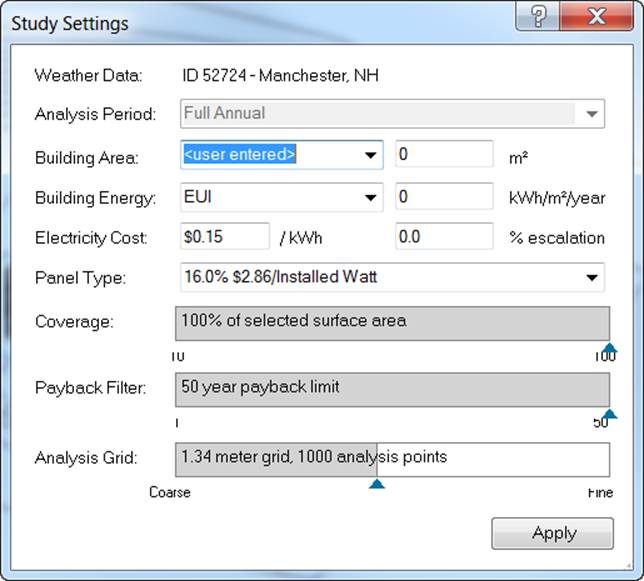Image resolution: width=644 pixels, height=581 pixels.
Task: Click the 'Payback Filter:' label
Action: click(x=90, y=388)
